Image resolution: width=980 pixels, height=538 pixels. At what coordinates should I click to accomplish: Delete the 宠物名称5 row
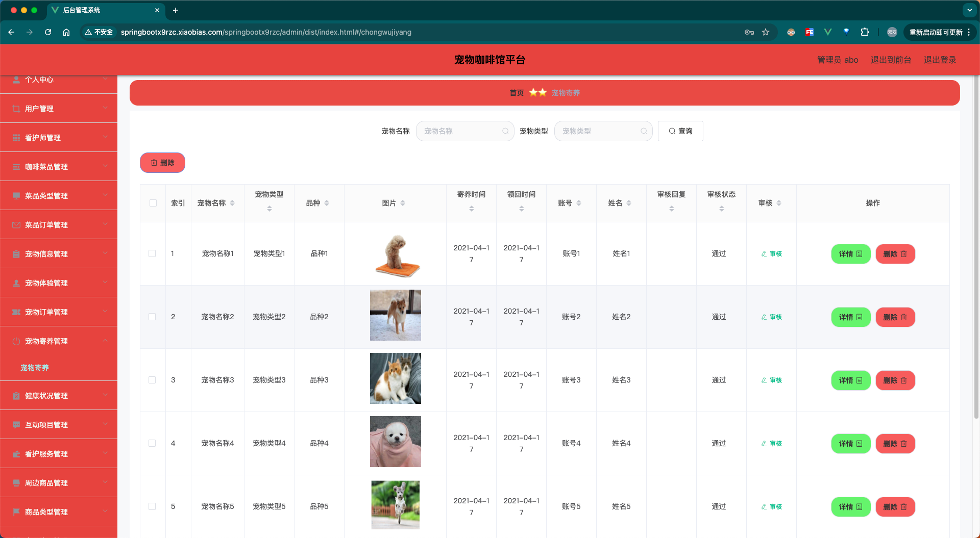tap(895, 507)
